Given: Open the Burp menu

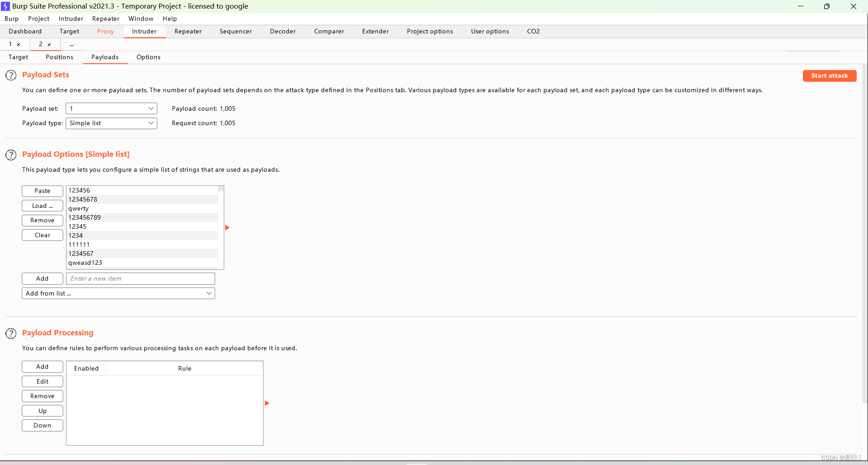Looking at the screenshot, I should click(x=12, y=19).
